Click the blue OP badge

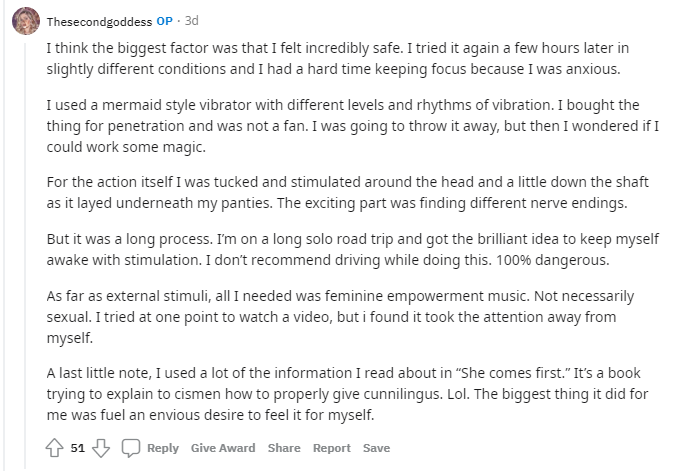(x=165, y=21)
